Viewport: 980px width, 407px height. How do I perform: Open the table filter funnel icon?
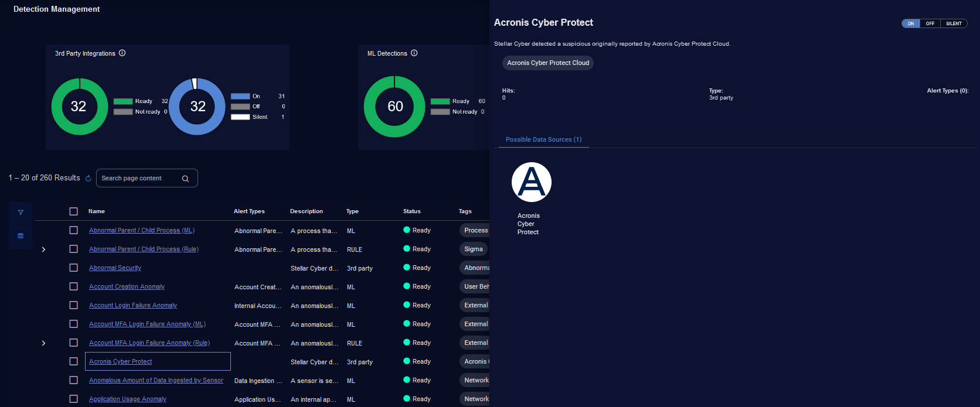[x=21, y=213]
